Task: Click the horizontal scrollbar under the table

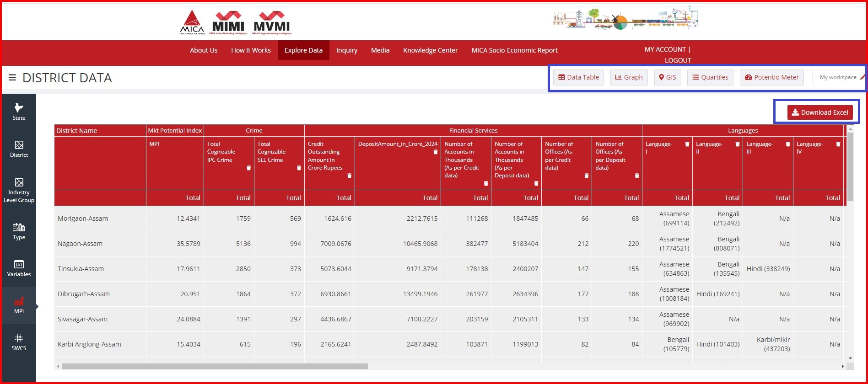Action: (x=215, y=366)
